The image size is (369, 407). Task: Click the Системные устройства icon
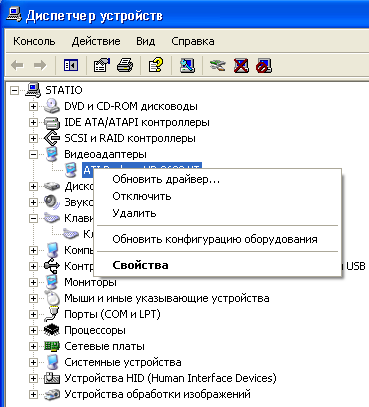[x=52, y=362]
